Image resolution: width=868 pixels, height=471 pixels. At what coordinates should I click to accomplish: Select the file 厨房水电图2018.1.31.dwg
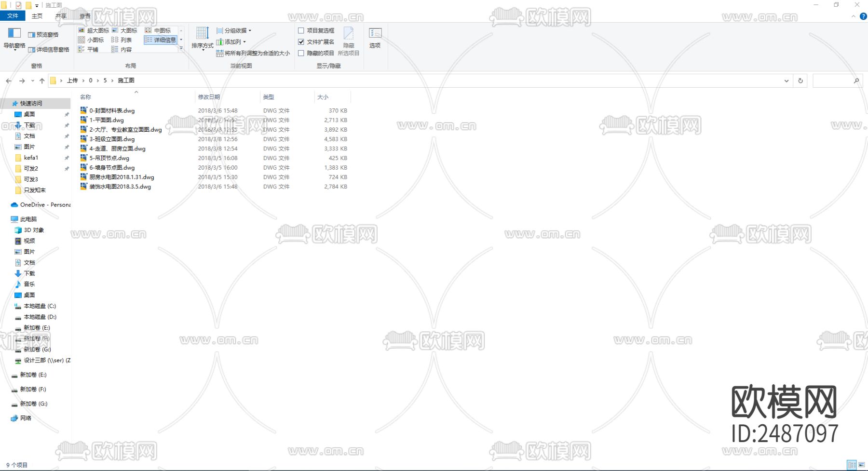[x=122, y=177]
